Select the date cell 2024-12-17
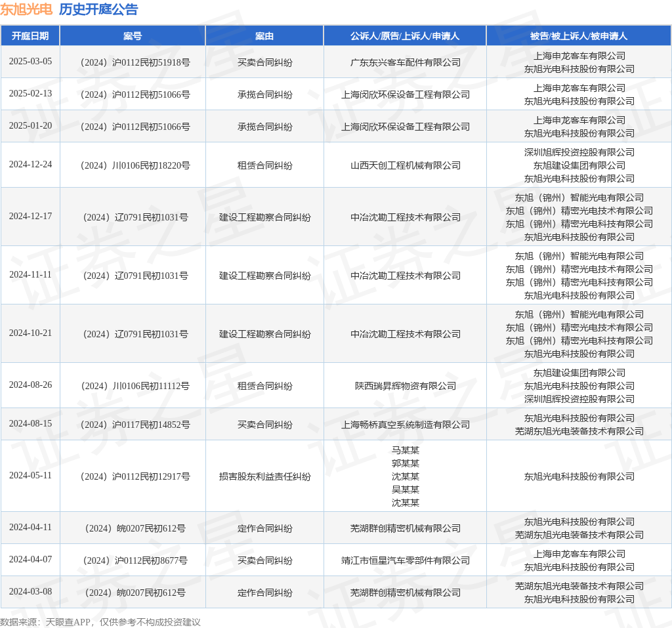The image size is (672, 628). [x=30, y=216]
